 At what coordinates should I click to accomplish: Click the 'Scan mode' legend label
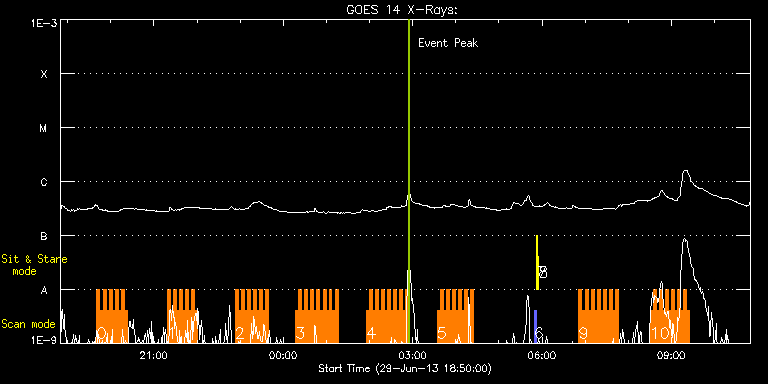(28, 324)
